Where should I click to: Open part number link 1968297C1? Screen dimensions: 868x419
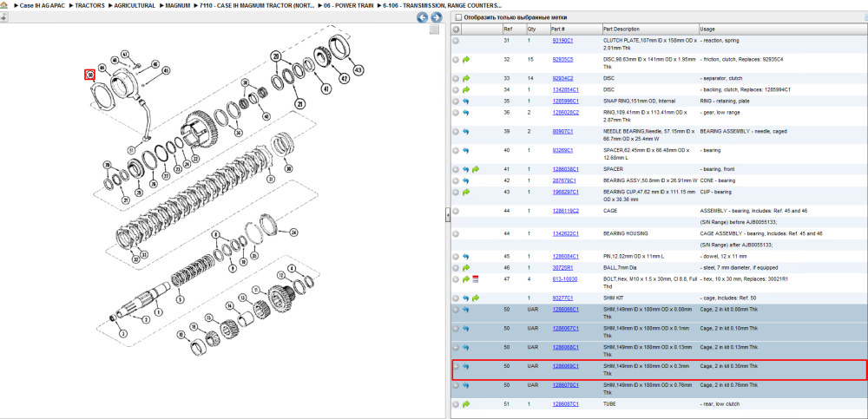pos(565,192)
